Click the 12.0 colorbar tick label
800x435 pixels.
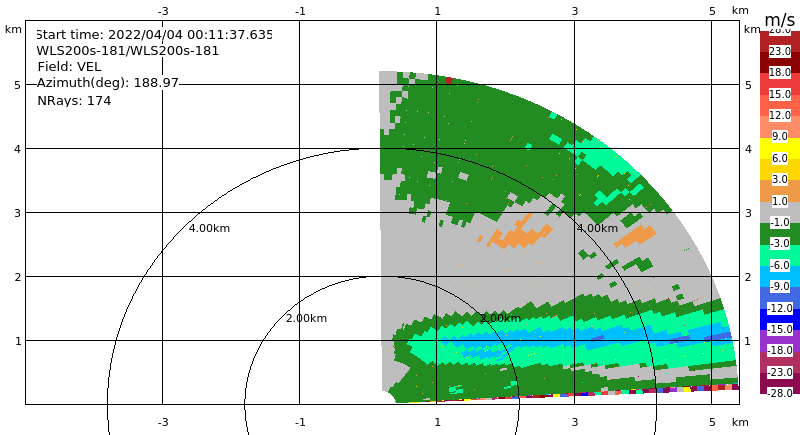pyautogui.click(x=780, y=115)
